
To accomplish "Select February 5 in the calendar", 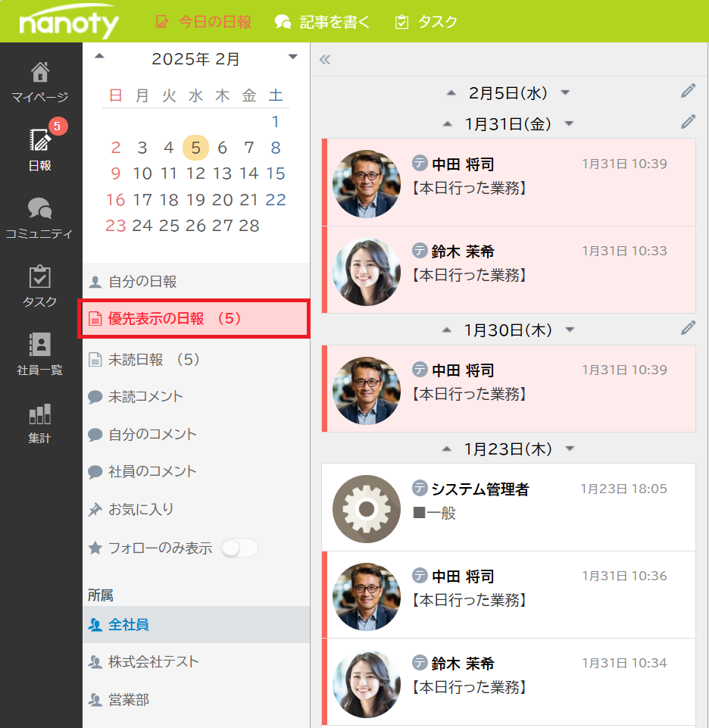I will point(195,148).
